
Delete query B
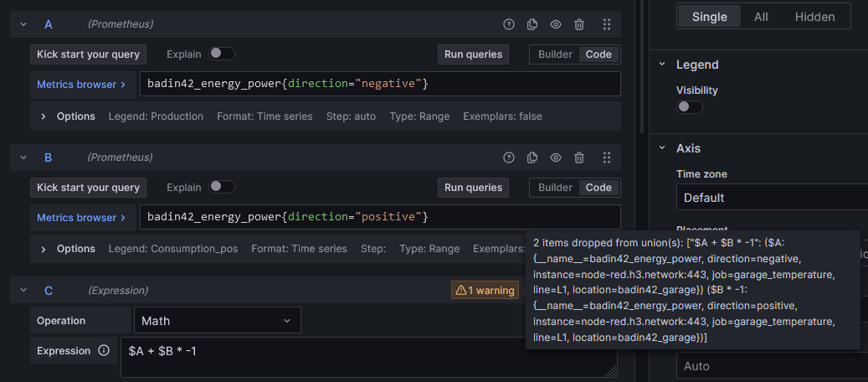[x=579, y=157]
